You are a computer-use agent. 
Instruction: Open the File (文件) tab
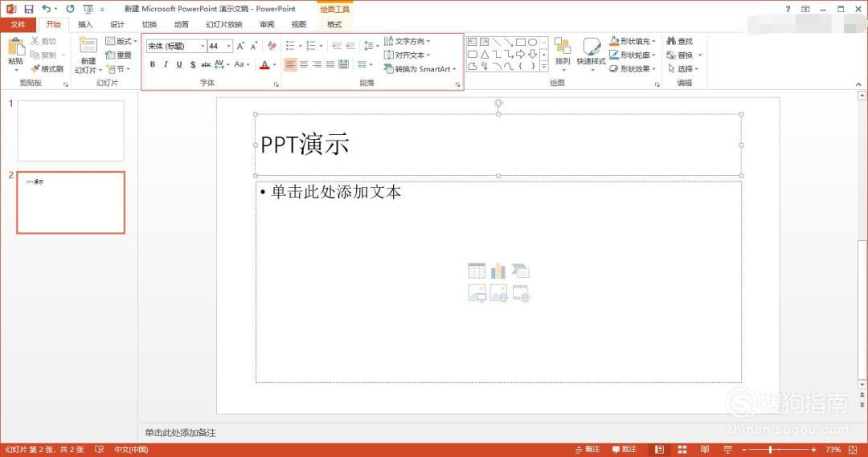[x=18, y=24]
